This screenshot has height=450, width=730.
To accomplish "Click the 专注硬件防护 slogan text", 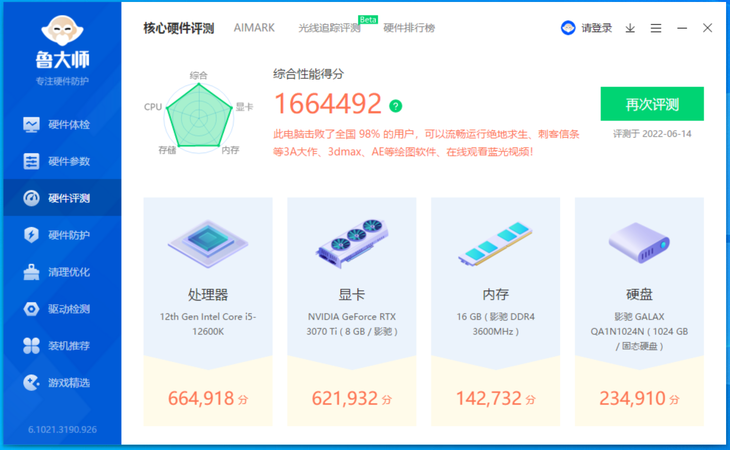I will [62, 81].
